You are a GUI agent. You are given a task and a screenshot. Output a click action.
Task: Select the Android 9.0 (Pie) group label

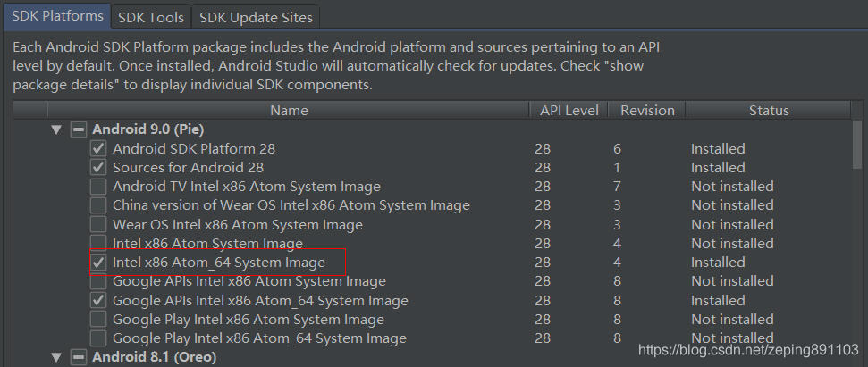click(x=147, y=129)
